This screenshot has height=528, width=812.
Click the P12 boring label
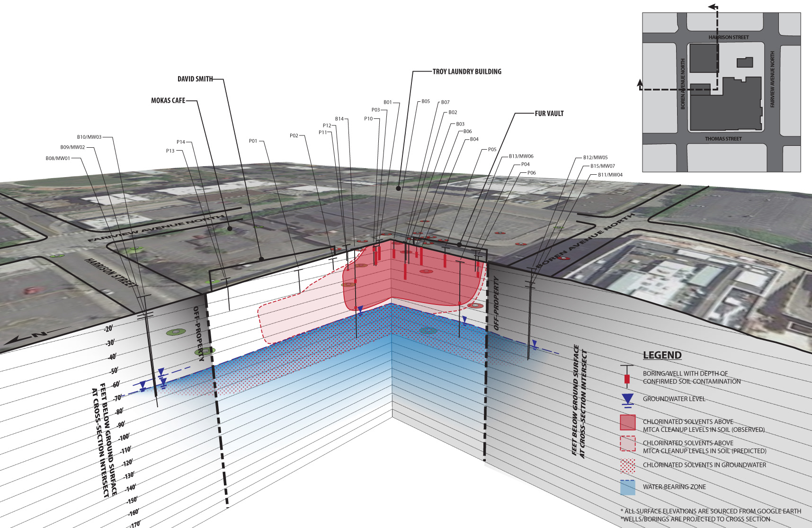tap(327, 126)
